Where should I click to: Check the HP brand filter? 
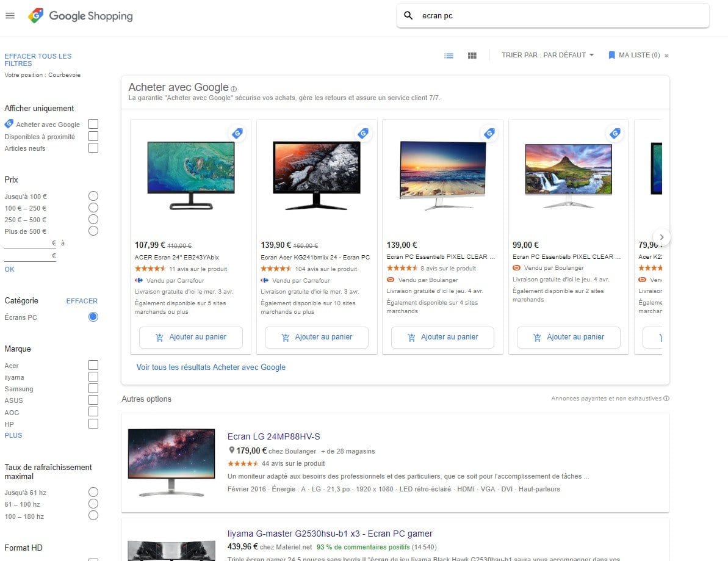[93, 424]
